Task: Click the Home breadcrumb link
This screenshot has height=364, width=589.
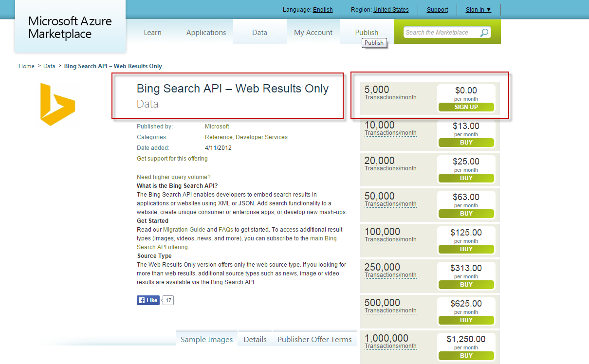Action: click(27, 66)
